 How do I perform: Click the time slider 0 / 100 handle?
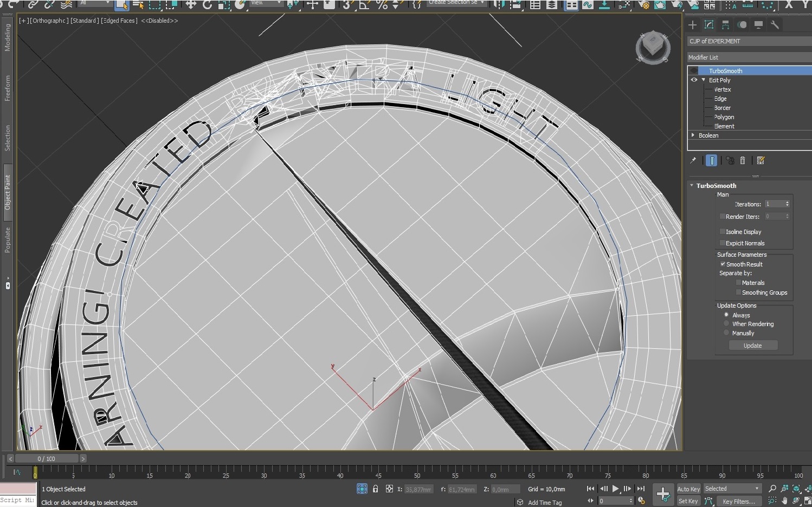coord(46,459)
